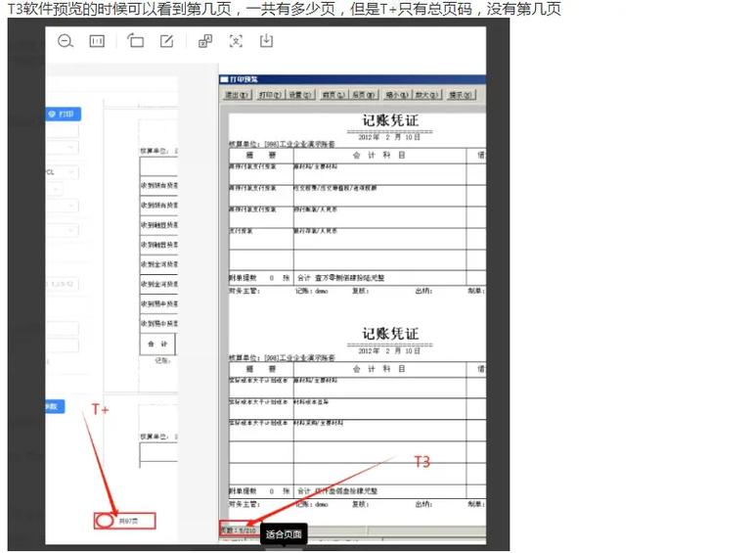Image resolution: width=756 pixels, height=553 pixels.
Task: Click 打印 button in T3 print preview toolbar
Action: point(270,95)
